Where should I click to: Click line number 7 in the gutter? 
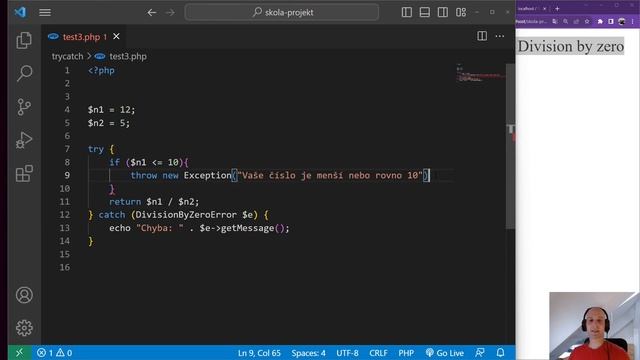(x=67, y=149)
